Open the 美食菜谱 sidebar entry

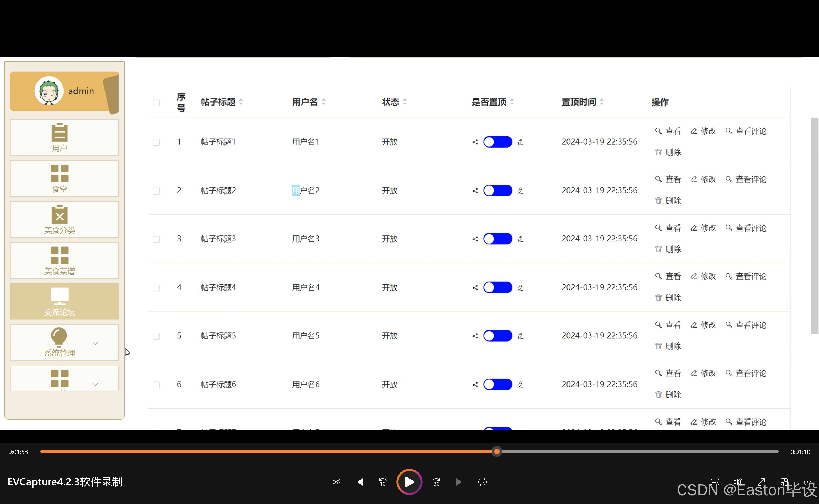pyautogui.click(x=60, y=260)
